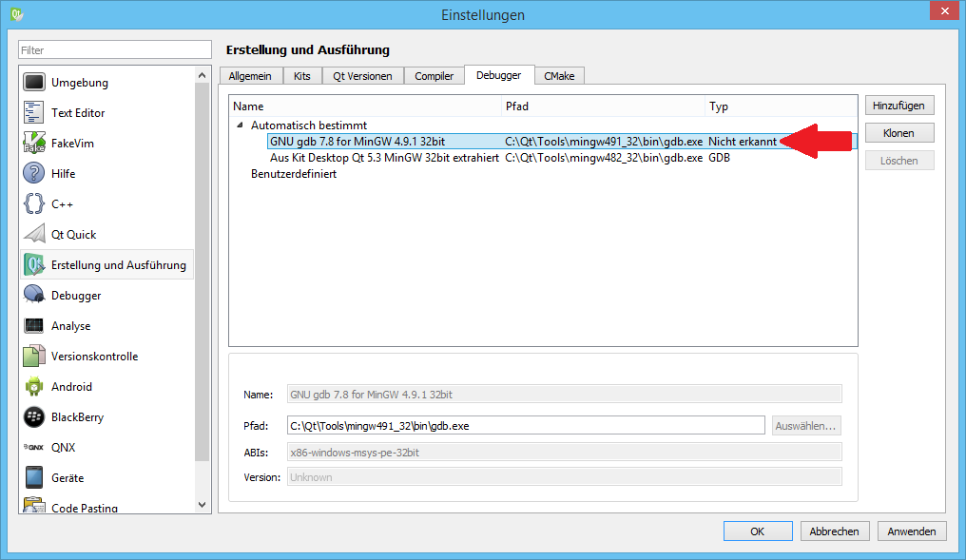Click the mingw491_32 gdb.exe path cell in table
The width and height of the screenshot is (966, 560).
click(604, 141)
